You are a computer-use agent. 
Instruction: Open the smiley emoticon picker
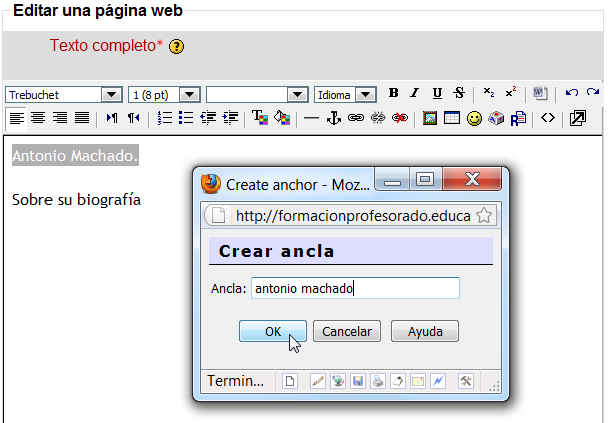coord(474,118)
